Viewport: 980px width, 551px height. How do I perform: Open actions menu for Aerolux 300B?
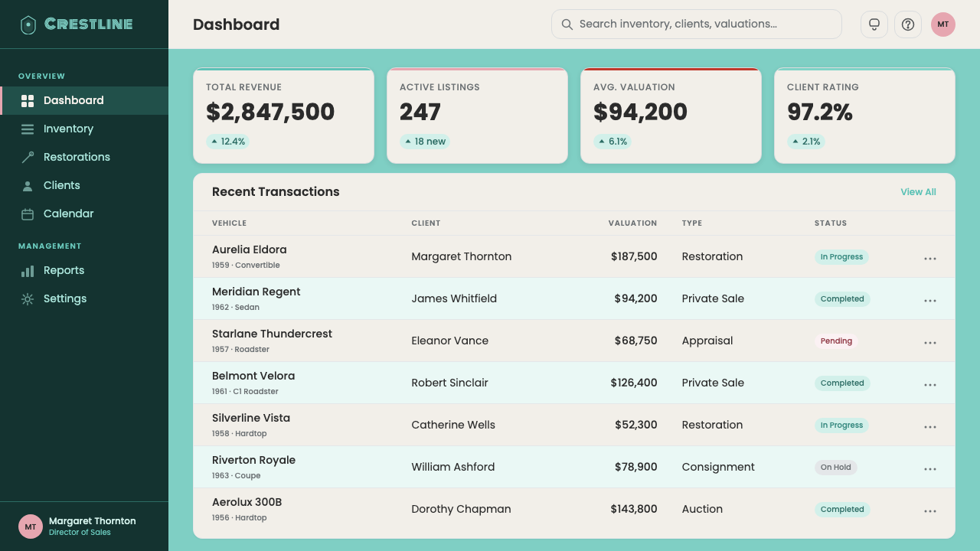pyautogui.click(x=930, y=510)
